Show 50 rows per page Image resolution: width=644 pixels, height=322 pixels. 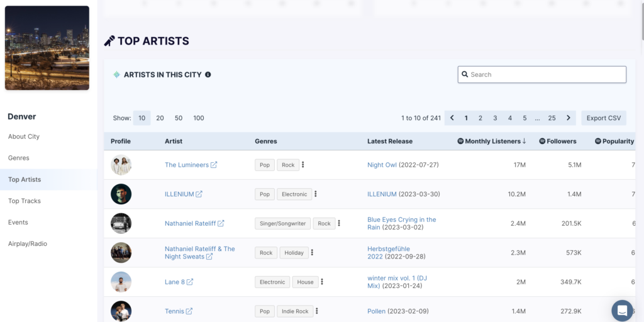(x=178, y=118)
